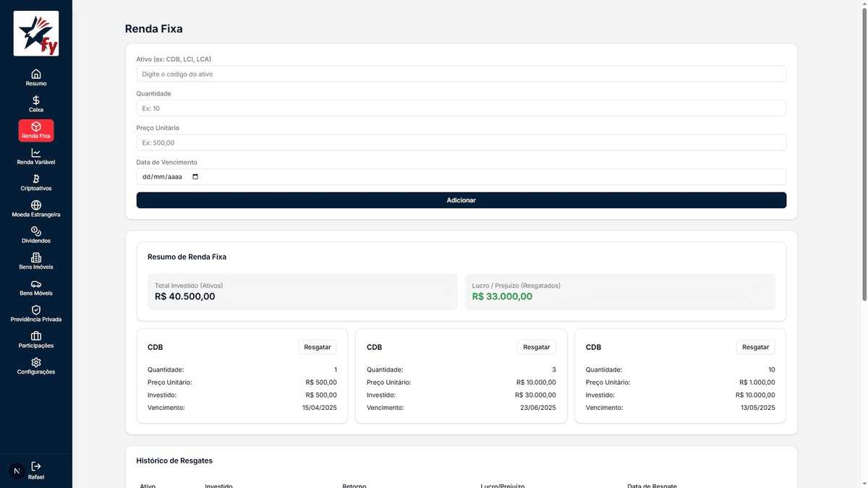The width and height of the screenshot is (868, 488).
Task: Open the Criptoativos bitcoin icon
Action: click(36, 179)
